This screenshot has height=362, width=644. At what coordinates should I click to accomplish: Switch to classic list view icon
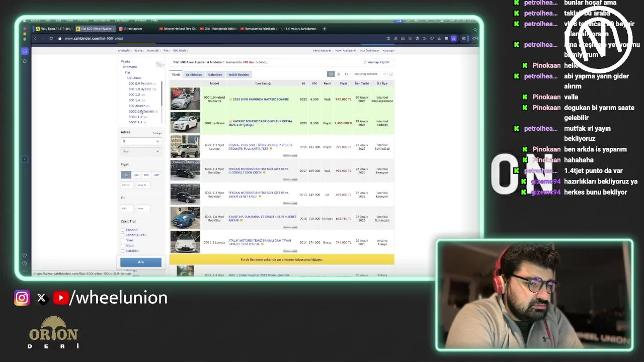click(x=331, y=74)
